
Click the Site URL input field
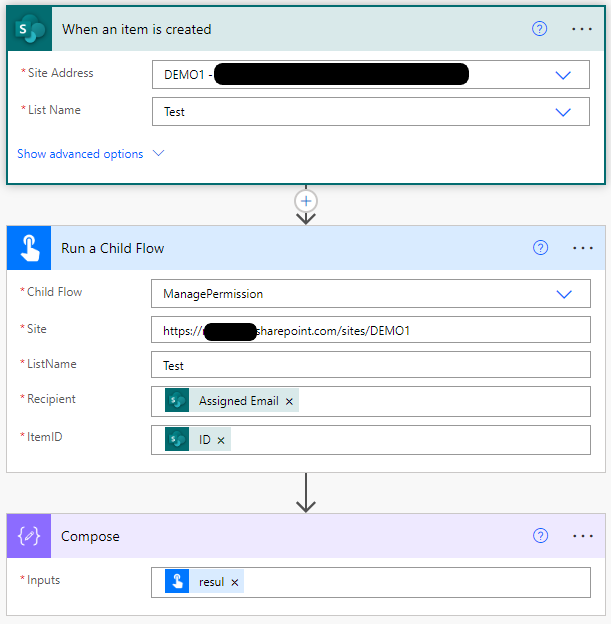[370, 330]
